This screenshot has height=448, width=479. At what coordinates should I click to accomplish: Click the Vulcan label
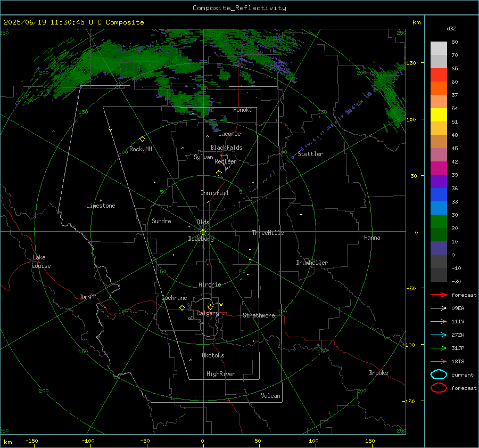click(x=270, y=396)
